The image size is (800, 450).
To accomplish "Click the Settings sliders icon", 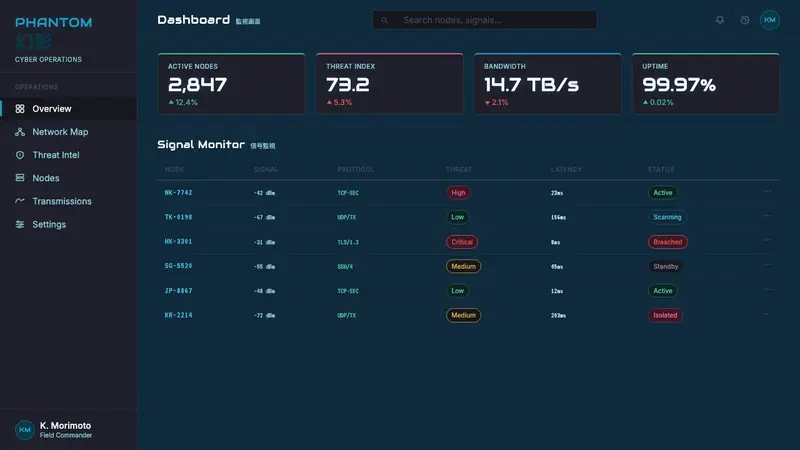I will pyautogui.click(x=20, y=224).
